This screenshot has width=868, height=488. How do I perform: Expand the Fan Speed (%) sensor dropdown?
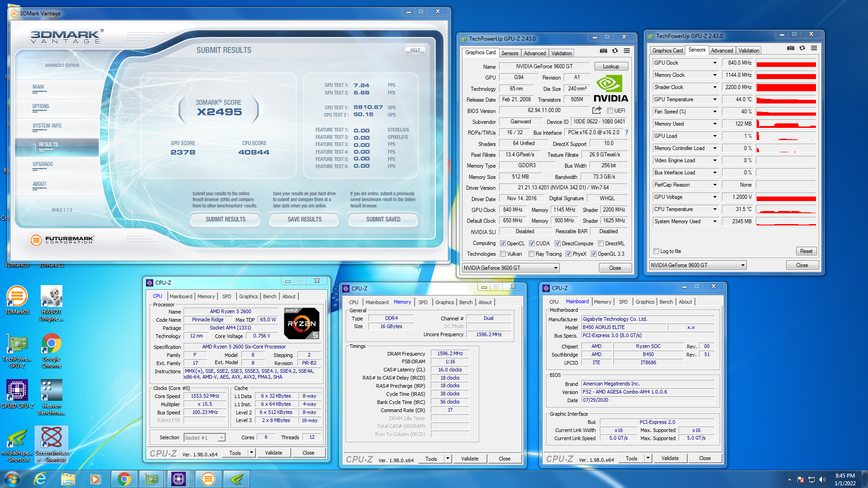coord(715,112)
